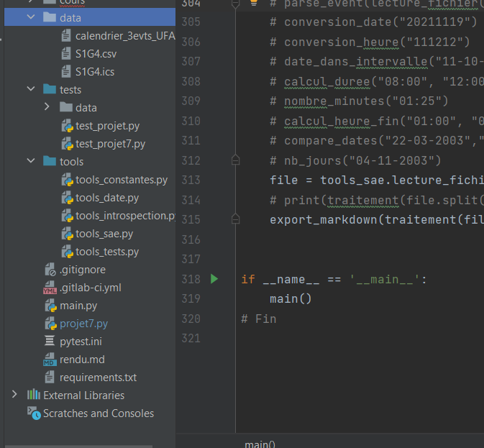The image size is (484, 448).
Task: Select S1G4.csv in the data folder
Action: click(x=96, y=54)
